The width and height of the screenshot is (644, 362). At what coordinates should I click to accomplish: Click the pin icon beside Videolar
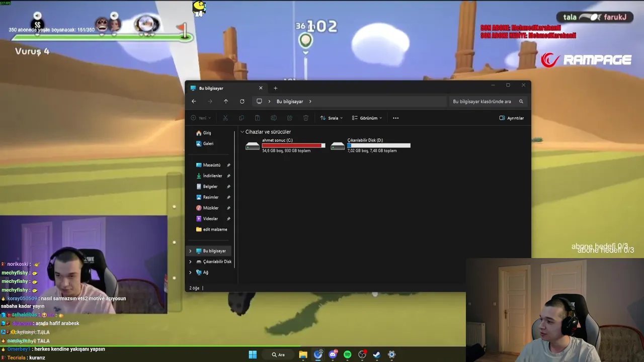click(x=228, y=219)
